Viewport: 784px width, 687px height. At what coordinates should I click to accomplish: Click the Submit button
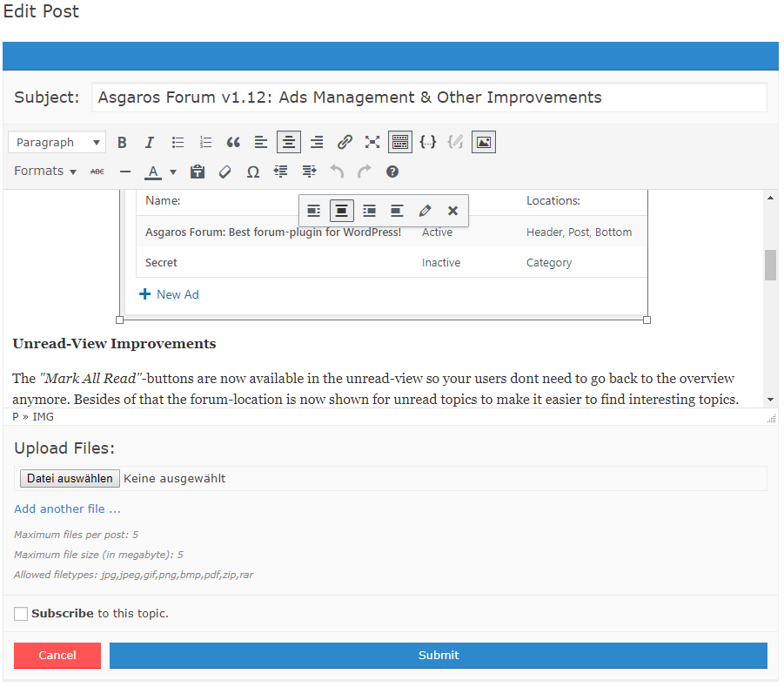[x=438, y=656]
